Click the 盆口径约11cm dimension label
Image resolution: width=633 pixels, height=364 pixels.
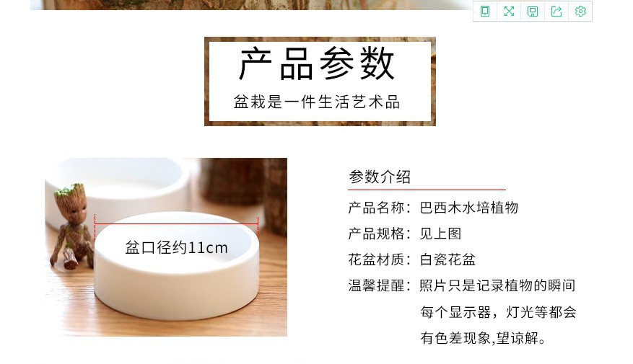click(176, 247)
